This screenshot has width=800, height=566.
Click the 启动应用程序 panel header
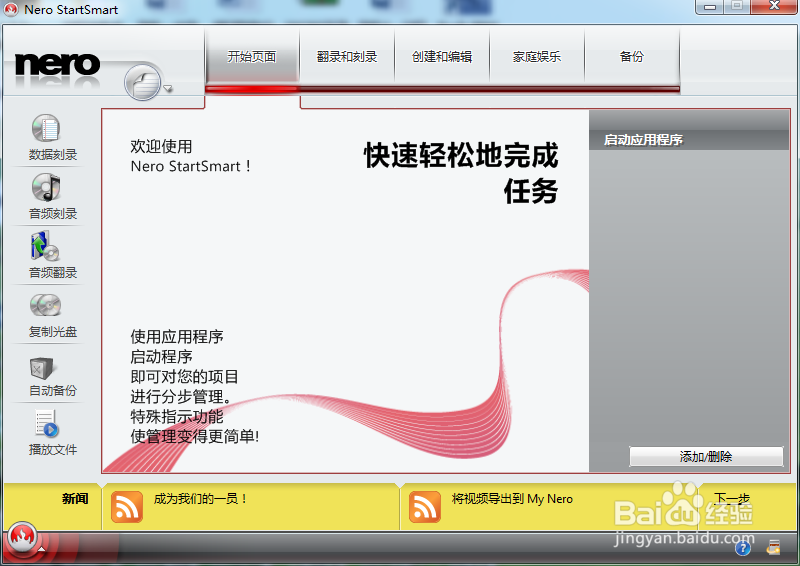[x=689, y=139]
